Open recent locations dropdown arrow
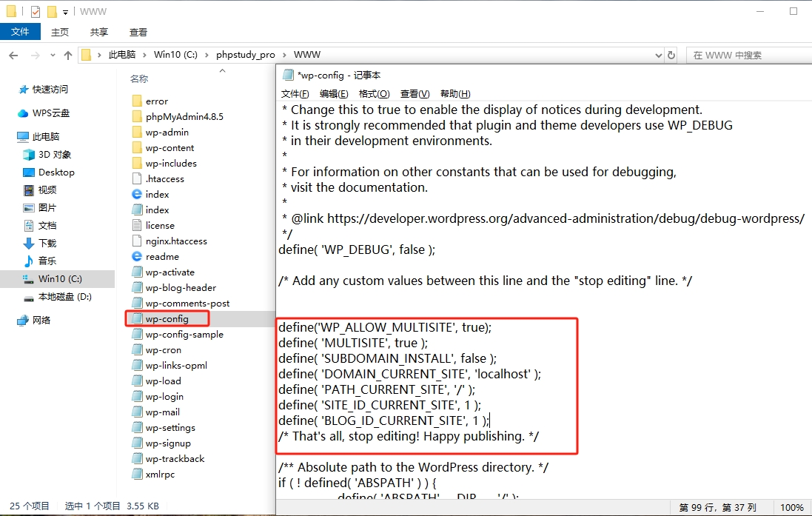The image size is (812, 516). pyautogui.click(x=53, y=55)
